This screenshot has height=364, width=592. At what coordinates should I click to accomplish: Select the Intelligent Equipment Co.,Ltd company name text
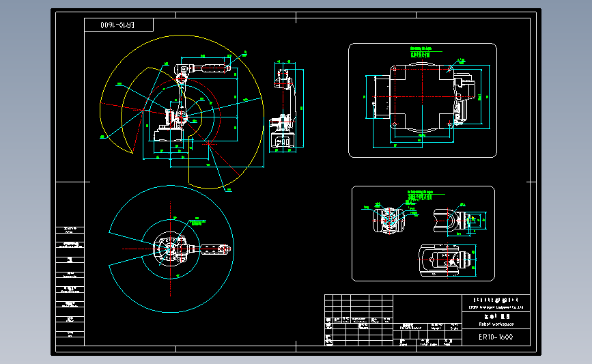[496, 307]
